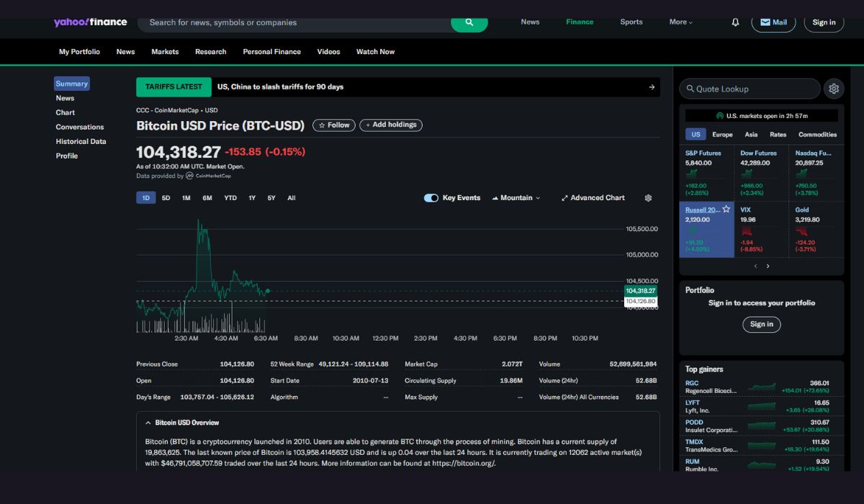
Task: Open the PODD top gainer row
Action: [x=757, y=426]
